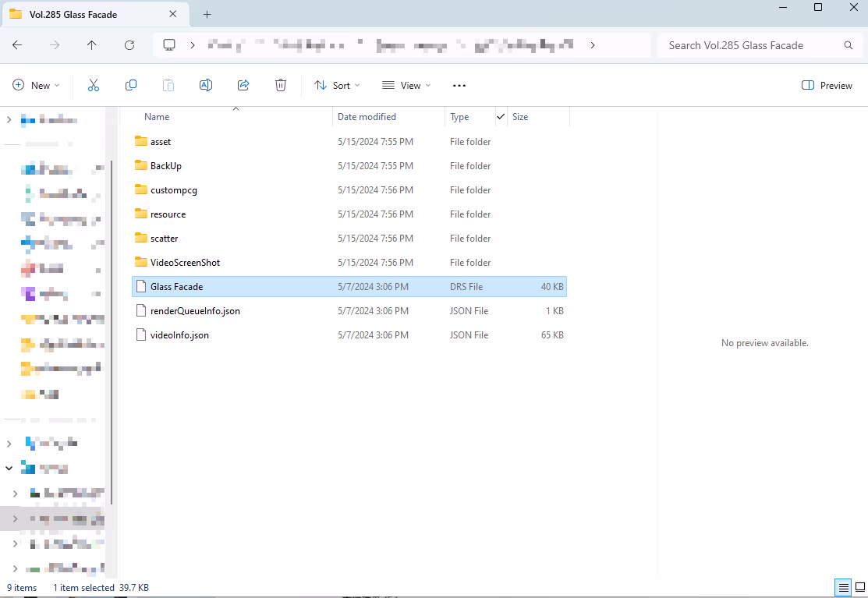Select the custompcg folder icon
The width and height of the screenshot is (868, 598).
(x=141, y=189)
